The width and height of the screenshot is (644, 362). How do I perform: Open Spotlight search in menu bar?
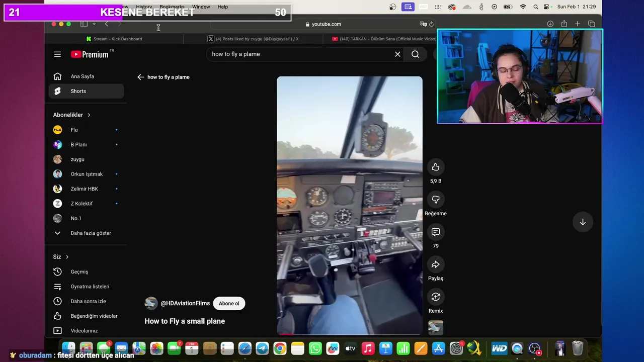pos(535,7)
